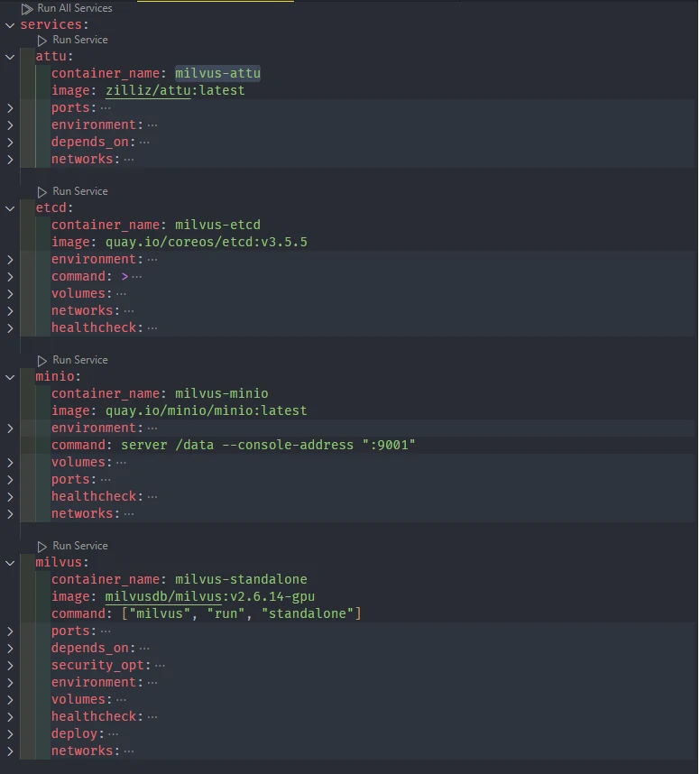700x774 pixels.
Task: Click the milvus-etcd container name value
Action: tap(217, 225)
